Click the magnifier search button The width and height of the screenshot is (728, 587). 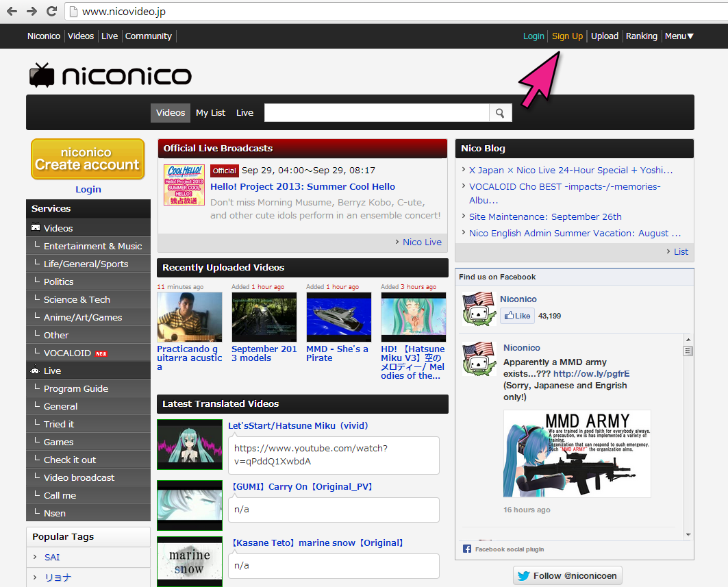point(500,113)
